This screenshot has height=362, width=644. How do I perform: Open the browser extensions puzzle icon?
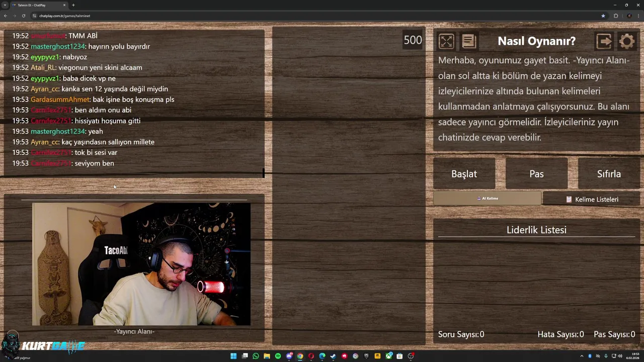616,16
